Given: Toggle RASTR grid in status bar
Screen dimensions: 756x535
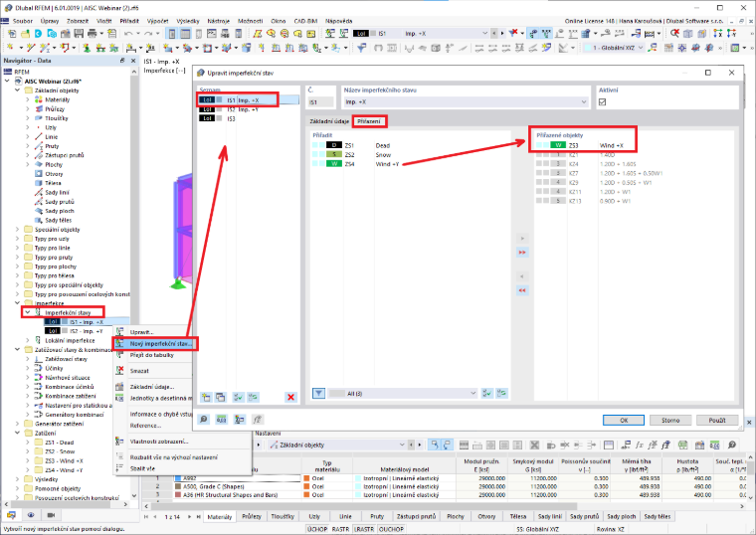Looking at the screenshot, I should point(340,529).
